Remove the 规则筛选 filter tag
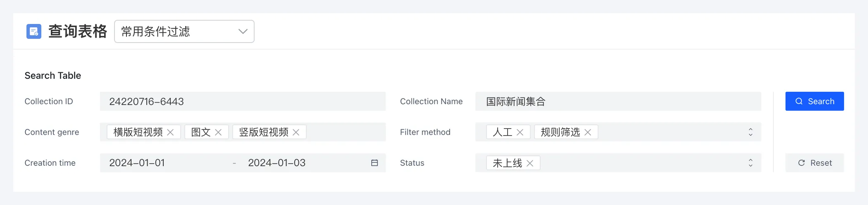 point(588,132)
